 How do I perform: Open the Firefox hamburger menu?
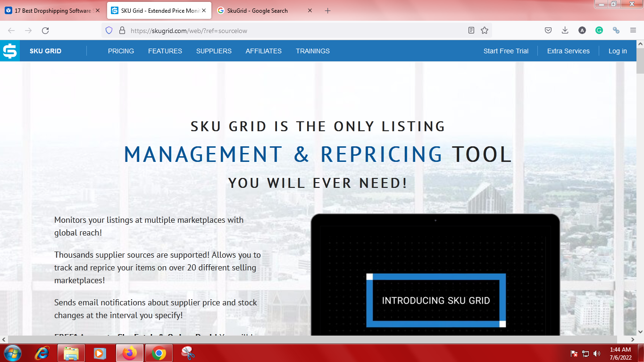tap(633, 30)
